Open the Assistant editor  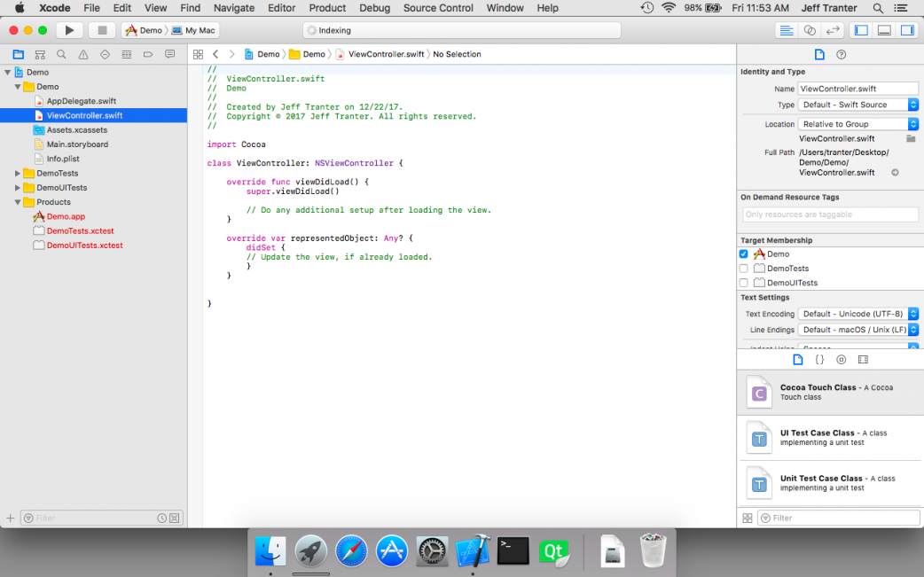click(810, 30)
